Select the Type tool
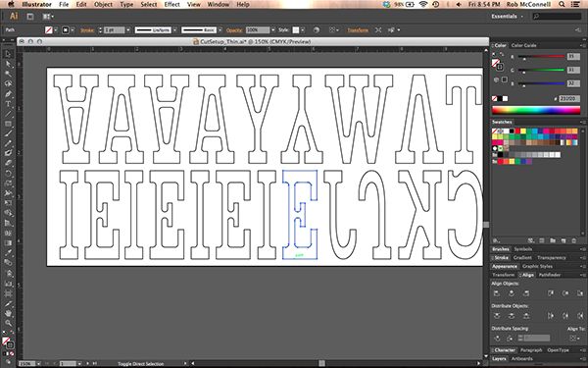 (8, 104)
